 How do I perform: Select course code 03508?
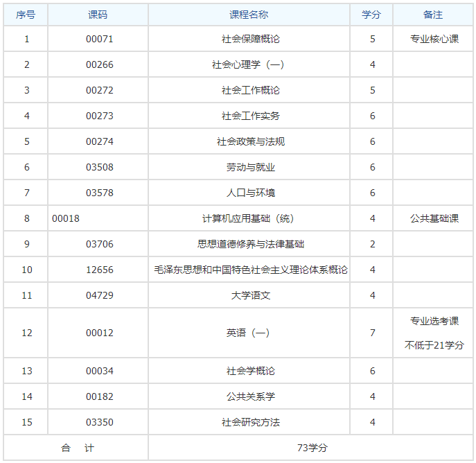point(99,167)
